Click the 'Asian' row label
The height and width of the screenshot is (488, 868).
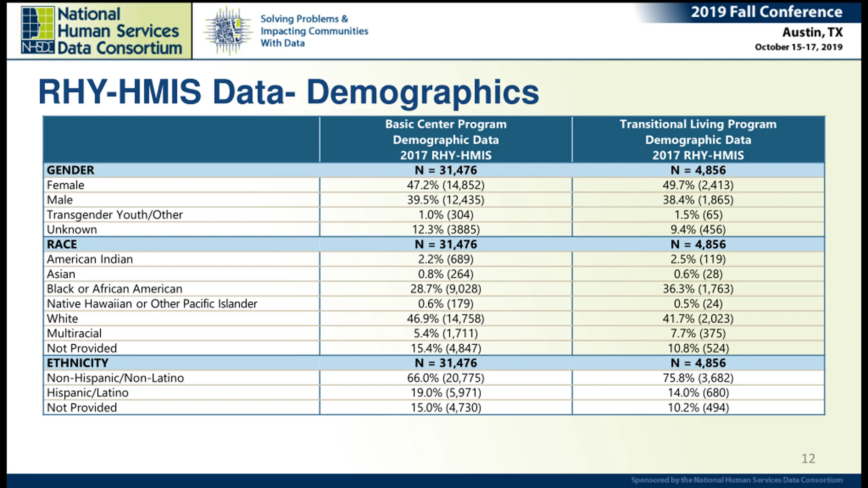click(61, 274)
